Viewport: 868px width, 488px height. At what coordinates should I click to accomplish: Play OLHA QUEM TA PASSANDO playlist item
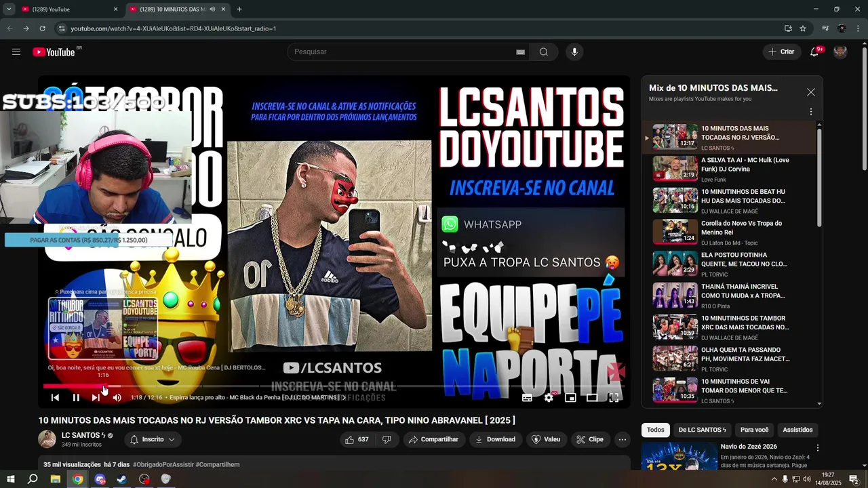click(729, 359)
